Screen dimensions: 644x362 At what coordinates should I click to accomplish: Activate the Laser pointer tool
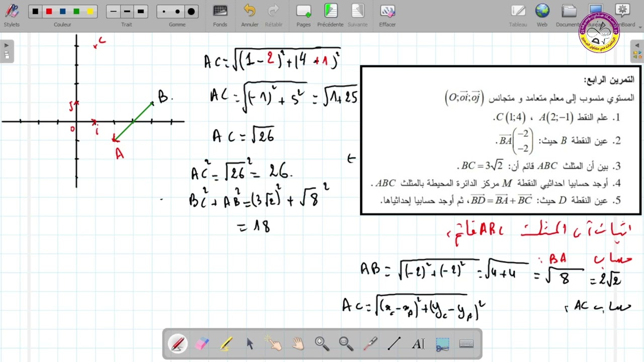370,344
